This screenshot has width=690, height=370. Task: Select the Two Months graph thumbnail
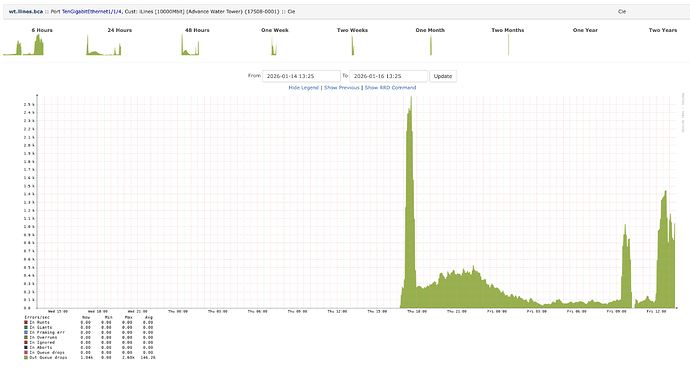[x=508, y=44]
